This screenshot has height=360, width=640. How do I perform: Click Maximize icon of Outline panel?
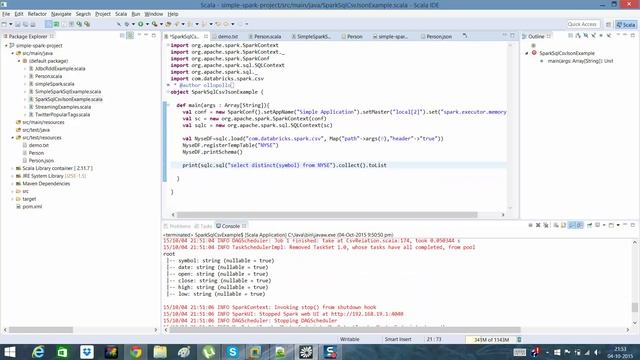tap(633, 36)
